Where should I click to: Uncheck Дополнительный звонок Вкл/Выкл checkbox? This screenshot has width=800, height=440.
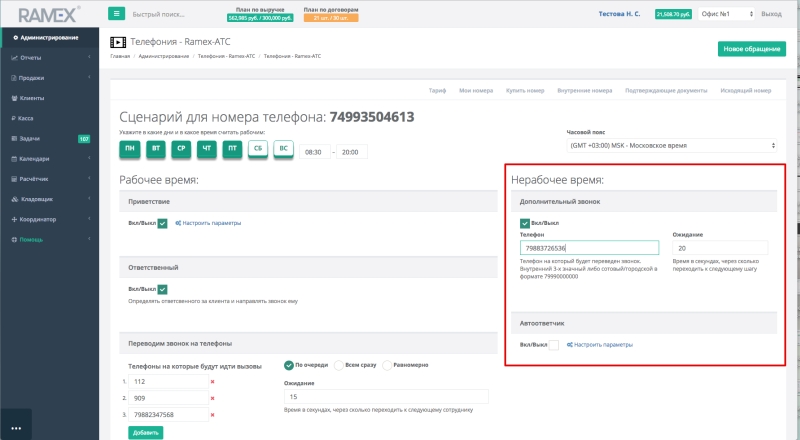click(x=524, y=223)
